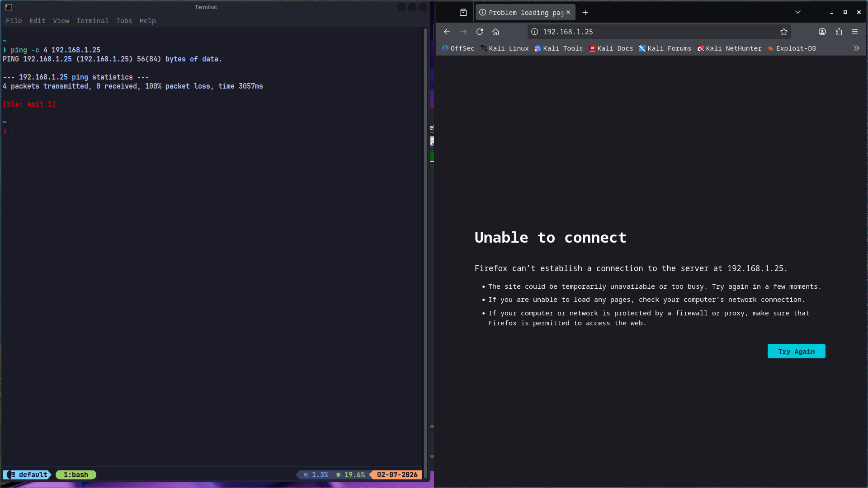Viewport: 868px width, 488px height.
Task: Open the Terminal View menu
Action: [61, 21]
